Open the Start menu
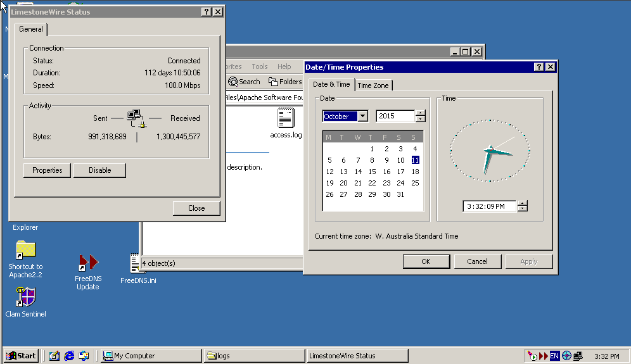The height and width of the screenshot is (364, 631). 21,356
